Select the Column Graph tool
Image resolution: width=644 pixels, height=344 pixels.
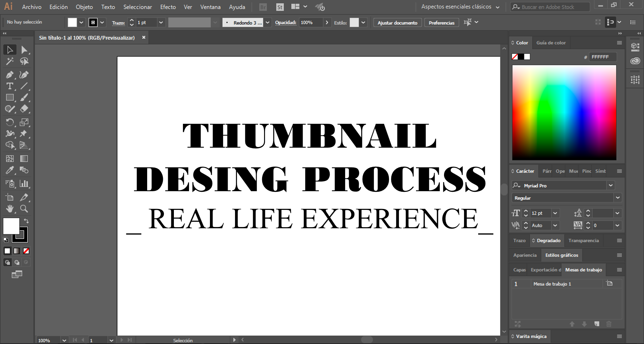24,184
